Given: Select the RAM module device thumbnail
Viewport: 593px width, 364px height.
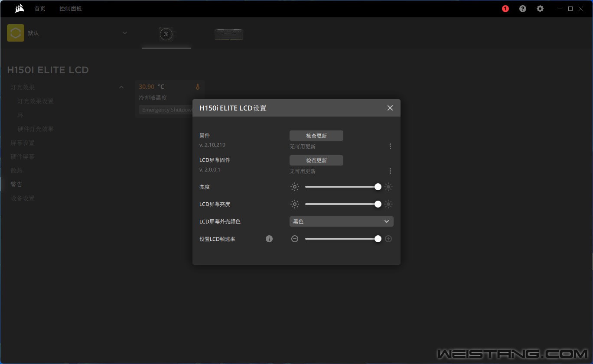Looking at the screenshot, I should tap(229, 34).
